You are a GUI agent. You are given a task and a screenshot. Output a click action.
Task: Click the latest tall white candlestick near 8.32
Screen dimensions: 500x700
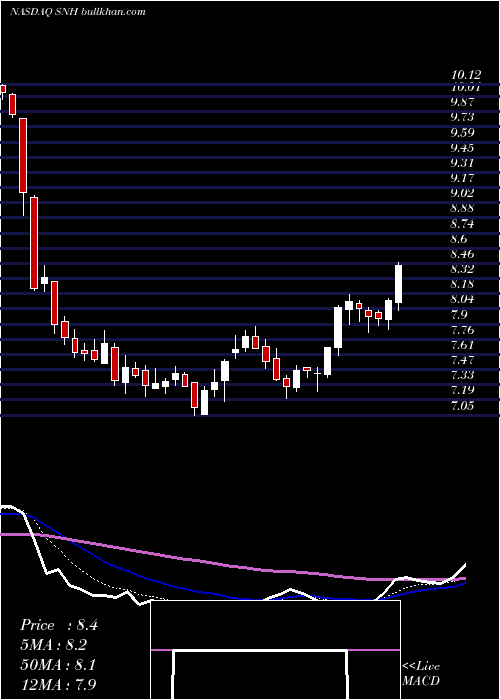point(398,284)
